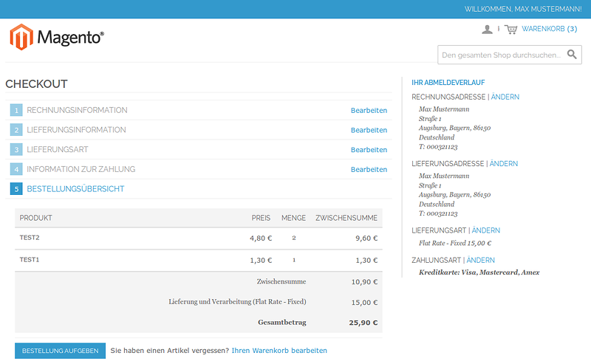Click Ändern beside Zahlungsart
Viewport: 591px width, 364px height.
point(480,260)
